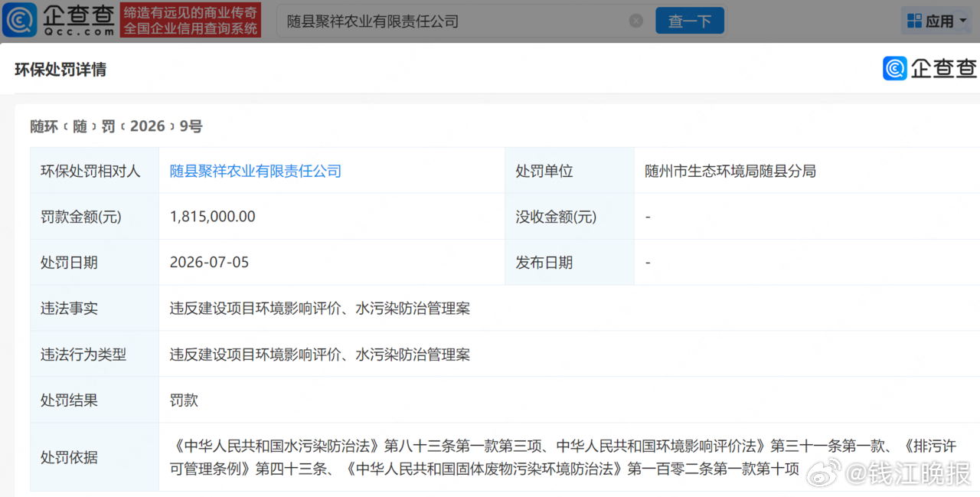Click the 处罚单位 label cell
The height and width of the screenshot is (497, 980).
click(x=570, y=171)
